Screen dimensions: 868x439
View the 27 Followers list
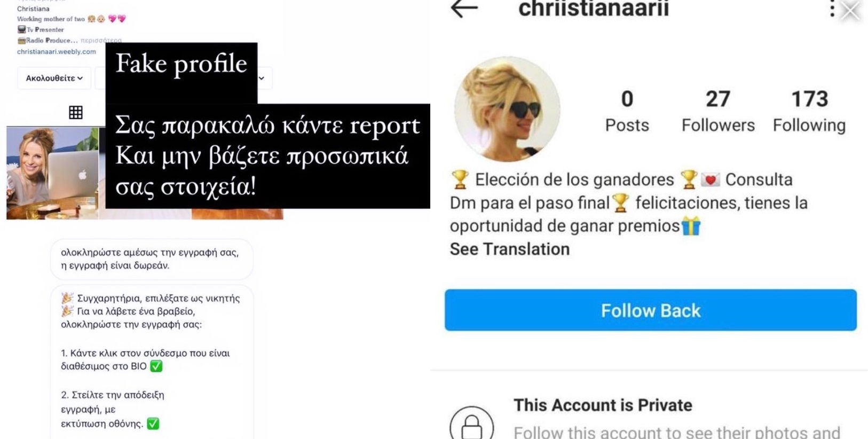click(x=718, y=111)
